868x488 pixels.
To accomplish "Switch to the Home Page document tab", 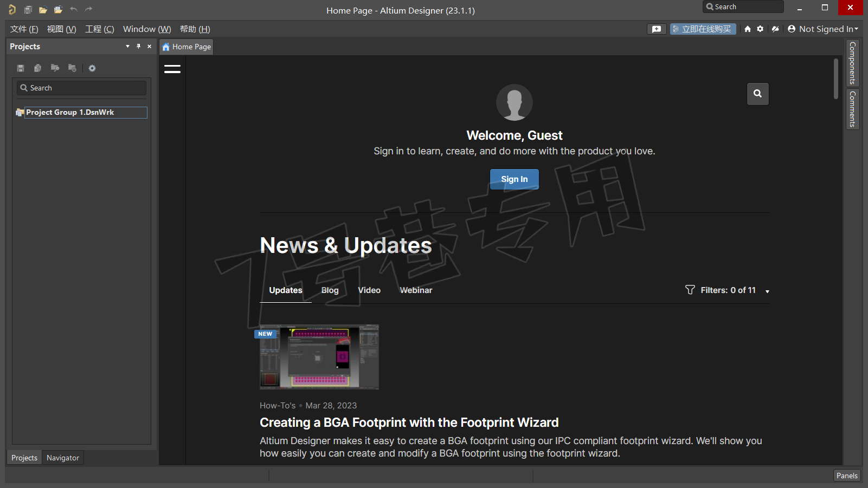I will click(x=187, y=47).
